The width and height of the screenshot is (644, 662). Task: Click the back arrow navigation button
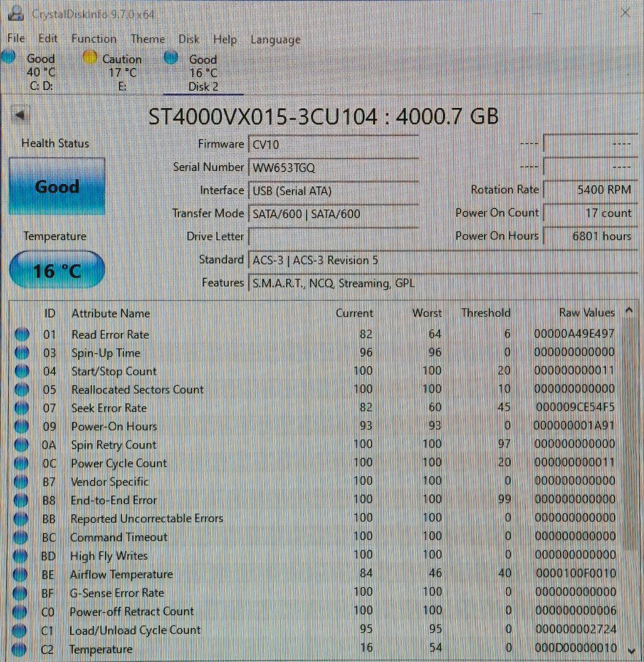(20, 115)
